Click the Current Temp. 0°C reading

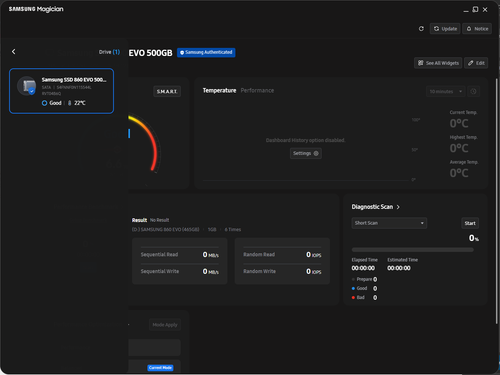click(x=459, y=123)
